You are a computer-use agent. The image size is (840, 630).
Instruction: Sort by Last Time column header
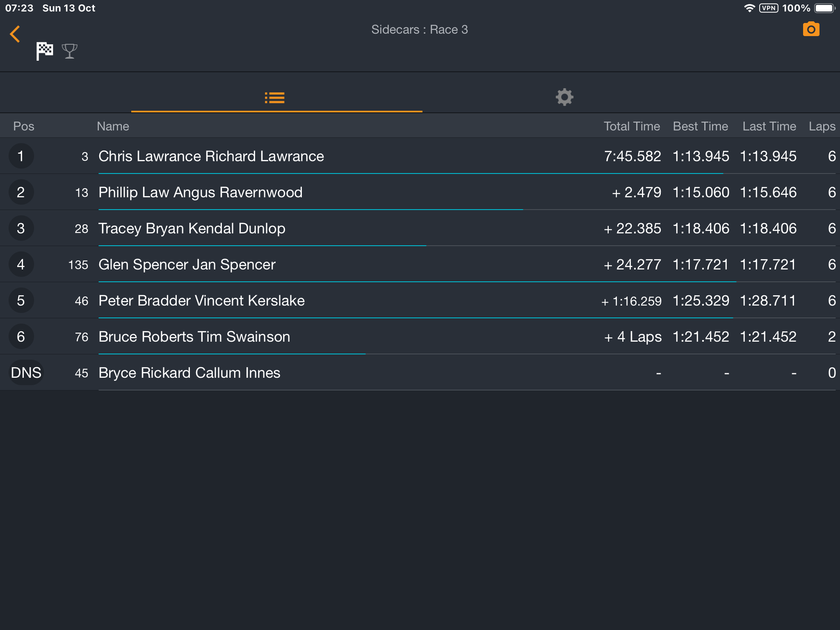pos(769,126)
